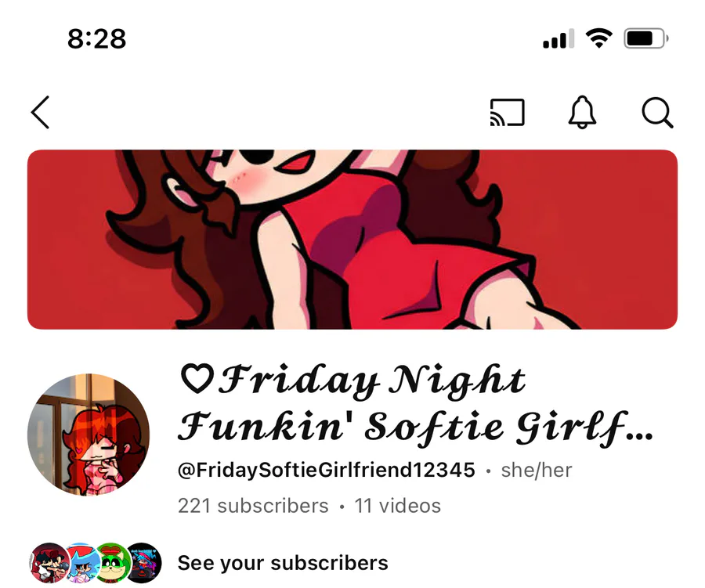The width and height of the screenshot is (705, 588).
Task: Open the Cast to device icon
Action: coord(507,112)
